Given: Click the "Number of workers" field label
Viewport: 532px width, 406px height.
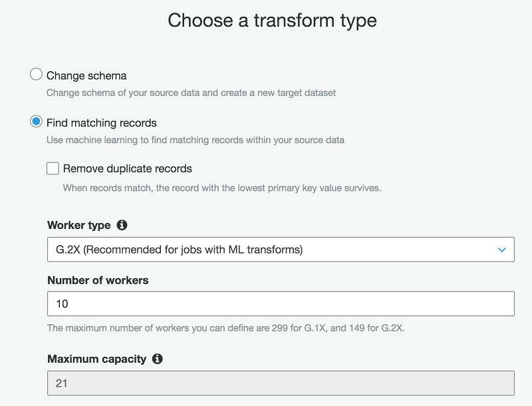Looking at the screenshot, I should (x=98, y=280).
